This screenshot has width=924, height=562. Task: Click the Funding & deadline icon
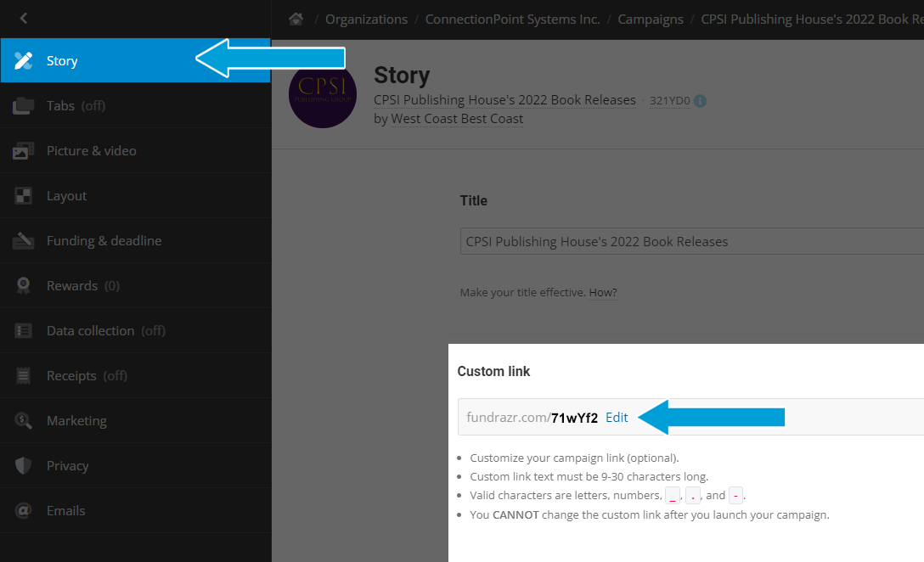click(23, 240)
